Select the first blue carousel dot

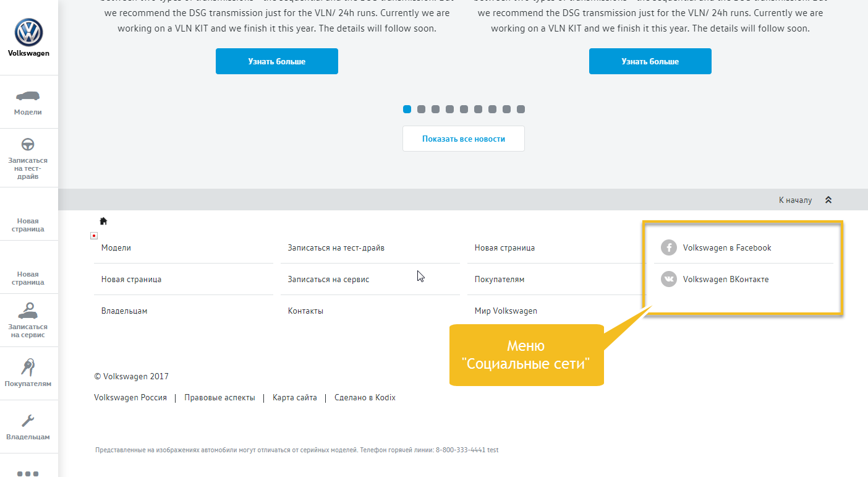point(407,109)
